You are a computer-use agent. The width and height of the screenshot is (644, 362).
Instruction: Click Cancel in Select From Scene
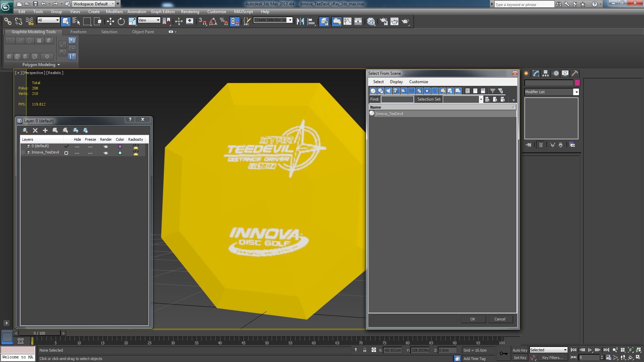(x=500, y=319)
